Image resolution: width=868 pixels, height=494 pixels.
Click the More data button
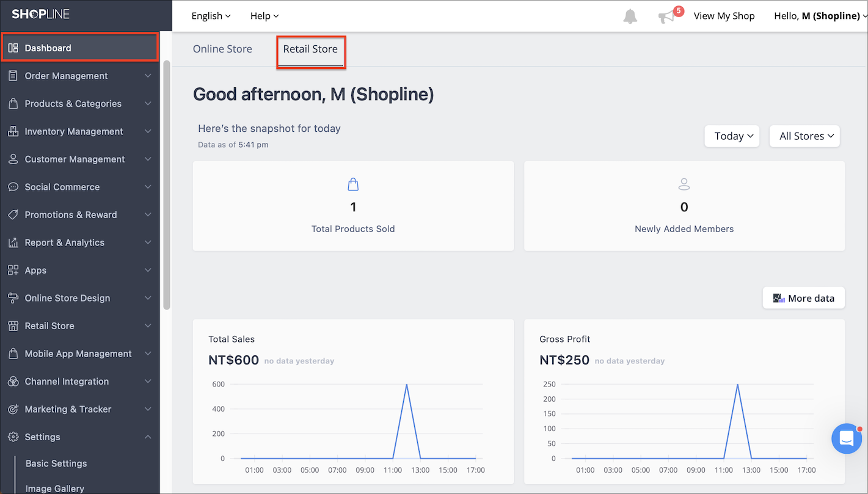(803, 298)
